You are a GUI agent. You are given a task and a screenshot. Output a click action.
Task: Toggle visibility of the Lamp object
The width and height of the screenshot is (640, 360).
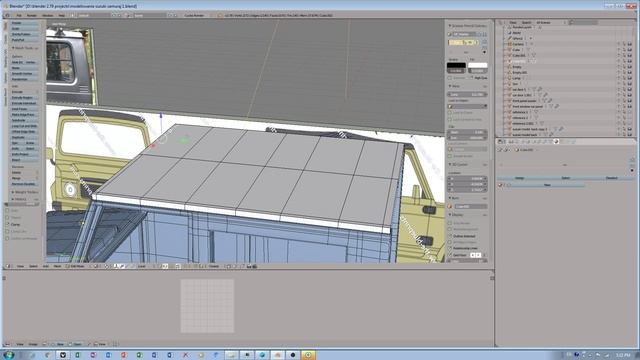tap(619, 78)
